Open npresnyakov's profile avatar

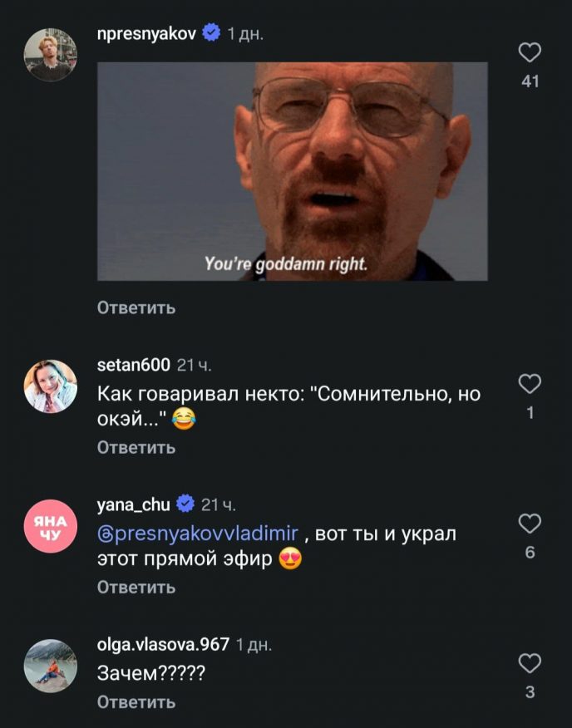(x=50, y=55)
